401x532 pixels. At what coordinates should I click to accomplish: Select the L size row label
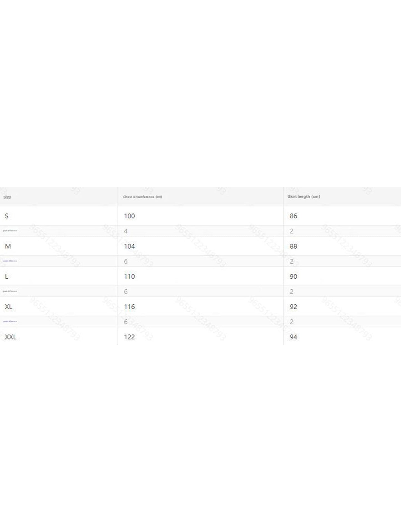[7, 276]
